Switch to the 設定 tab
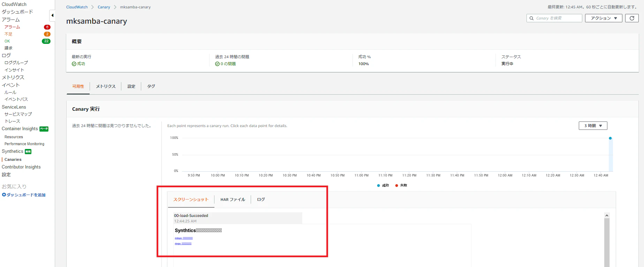The width and height of the screenshot is (644, 267). 131,86
